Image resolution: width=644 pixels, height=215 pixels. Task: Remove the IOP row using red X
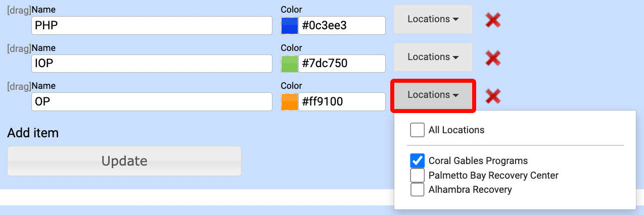[x=493, y=58]
